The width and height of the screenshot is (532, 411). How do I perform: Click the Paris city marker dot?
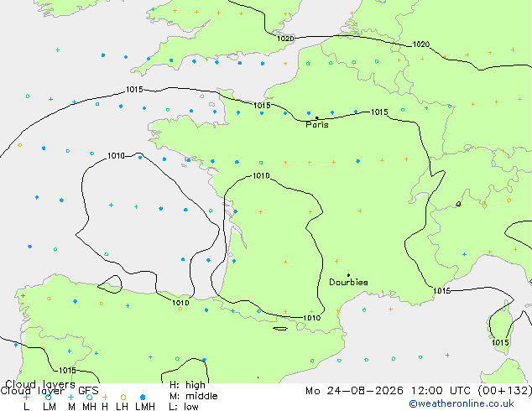point(317,118)
